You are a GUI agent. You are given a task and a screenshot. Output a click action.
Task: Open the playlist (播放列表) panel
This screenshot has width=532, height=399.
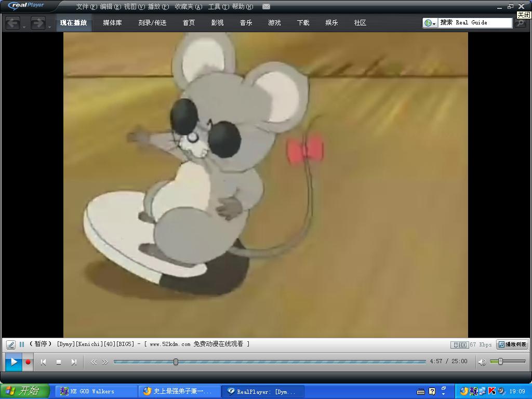(512, 344)
